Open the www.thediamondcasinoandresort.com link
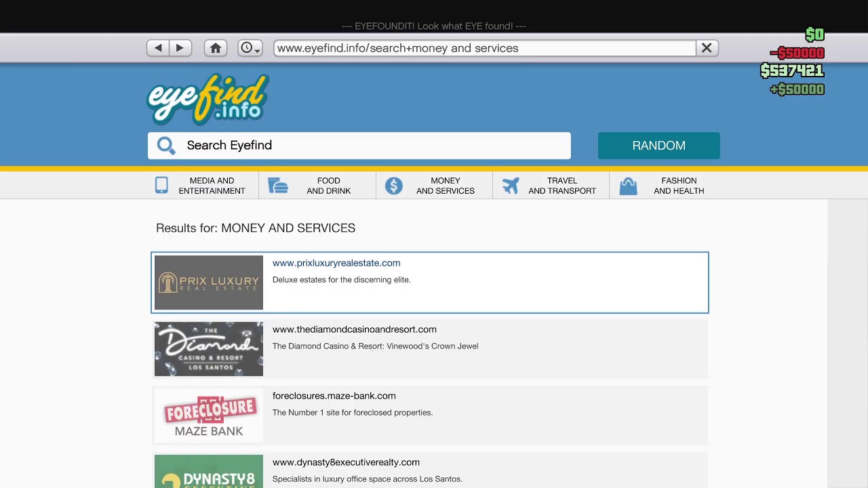This screenshot has height=488, width=868. (355, 329)
